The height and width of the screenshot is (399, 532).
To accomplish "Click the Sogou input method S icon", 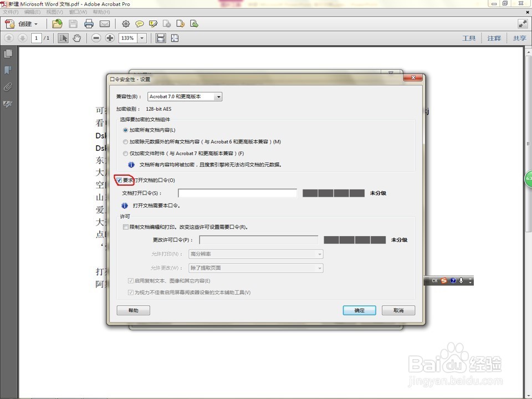I will click(x=444, y=280).
